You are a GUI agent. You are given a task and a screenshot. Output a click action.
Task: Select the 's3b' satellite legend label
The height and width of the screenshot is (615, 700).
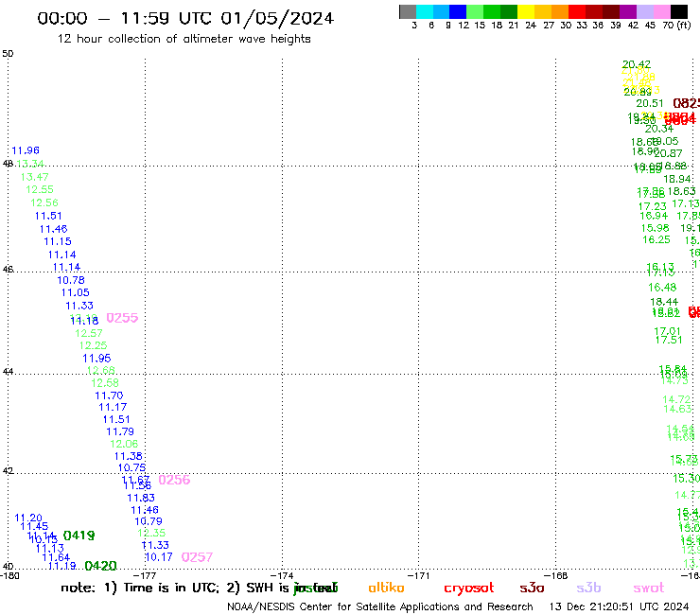(x=588, y=588)
